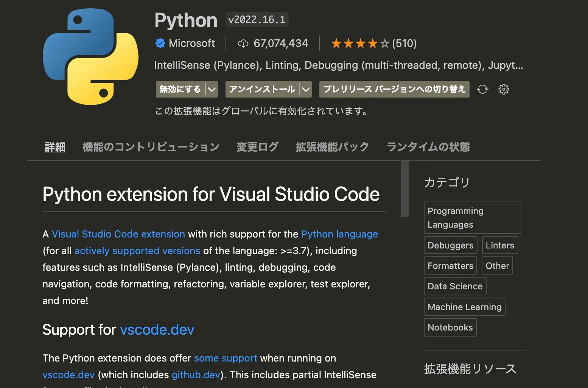This screenshot has height=388, width=588.
Task: Open the extension settings gear
Action: coord(504,89)
